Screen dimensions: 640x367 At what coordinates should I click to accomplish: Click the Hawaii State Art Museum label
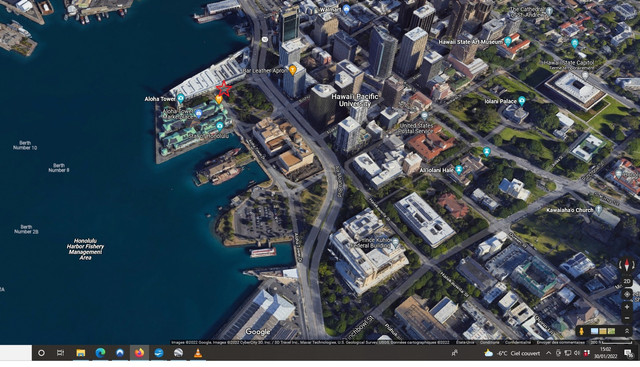(471, 42)
